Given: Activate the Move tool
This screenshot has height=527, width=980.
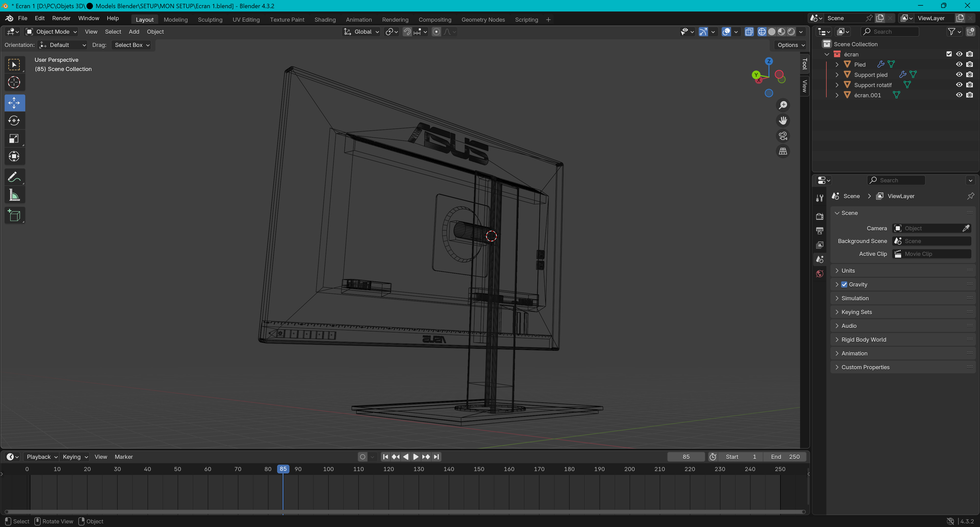Looking at the screenshot, I should click(x=15, y=103).
